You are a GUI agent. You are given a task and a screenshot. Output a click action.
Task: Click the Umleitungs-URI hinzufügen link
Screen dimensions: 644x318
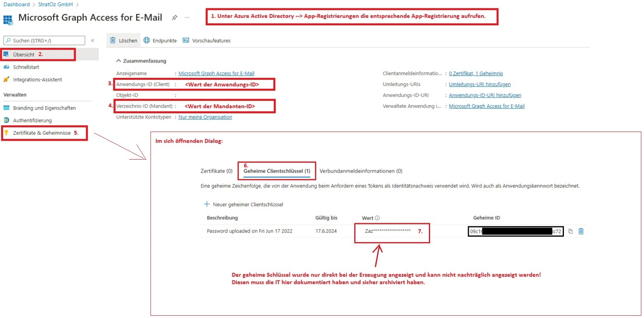(x=480, y=84)
